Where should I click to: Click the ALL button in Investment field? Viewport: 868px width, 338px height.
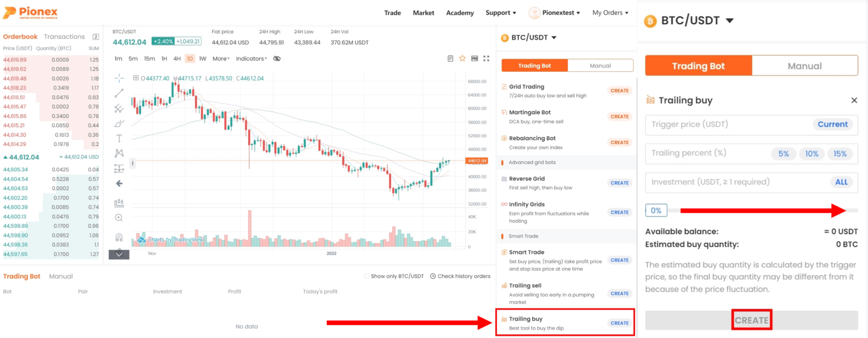(841, 182)
